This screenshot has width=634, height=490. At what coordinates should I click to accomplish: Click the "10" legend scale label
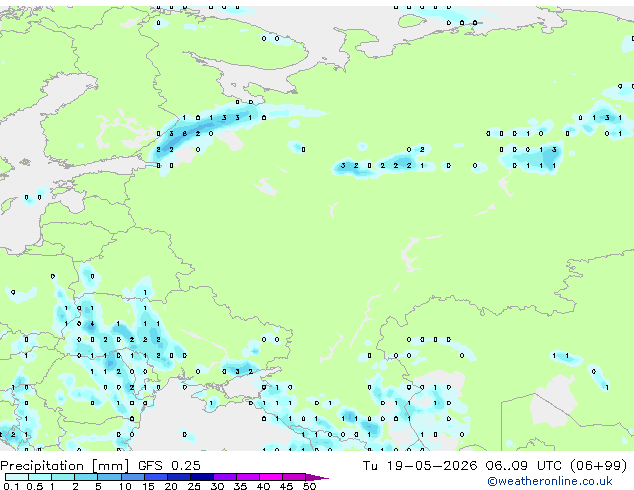pyautogui.click(x=125, y=486)
